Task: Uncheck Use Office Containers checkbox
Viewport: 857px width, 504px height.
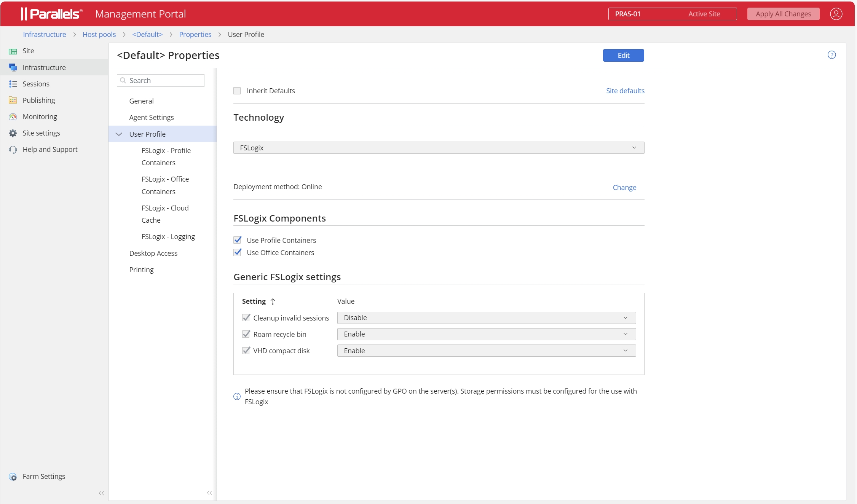Action: pos(238,252)
